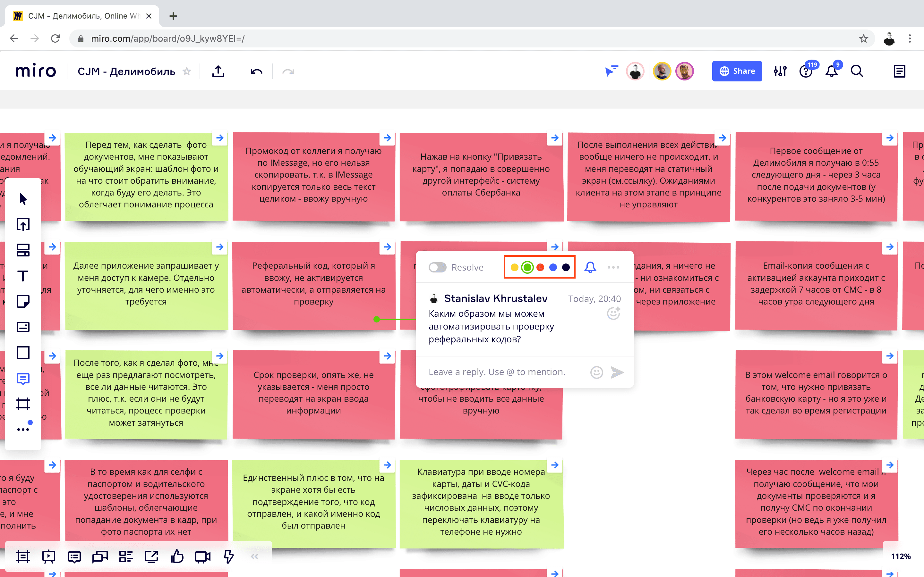Screen dimensions: 924x577
Task: Open board settings sliders icon
Action: pyautogui.click(x=780, y=71)
